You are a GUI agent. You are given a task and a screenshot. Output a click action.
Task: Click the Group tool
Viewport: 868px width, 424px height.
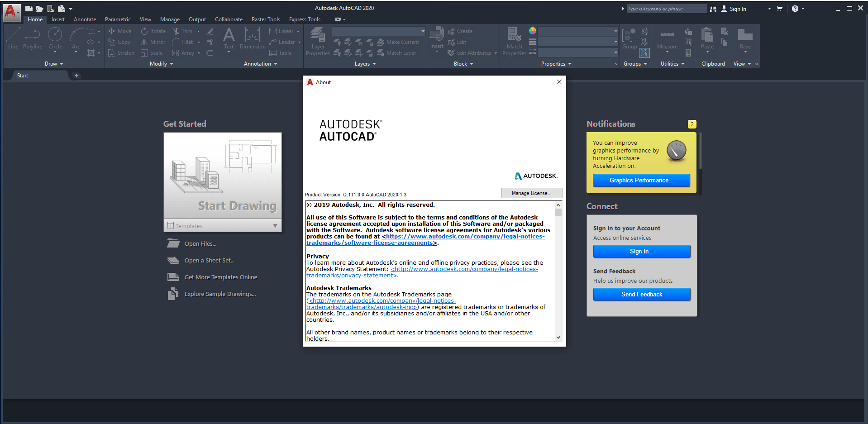point(630,38)
